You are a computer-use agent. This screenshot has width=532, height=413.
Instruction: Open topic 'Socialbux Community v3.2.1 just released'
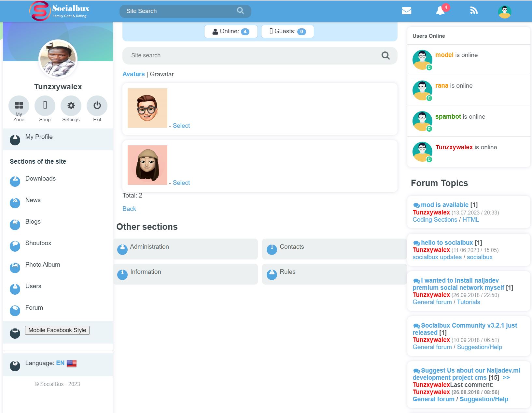pyautogui.click(x=465, y=329)
